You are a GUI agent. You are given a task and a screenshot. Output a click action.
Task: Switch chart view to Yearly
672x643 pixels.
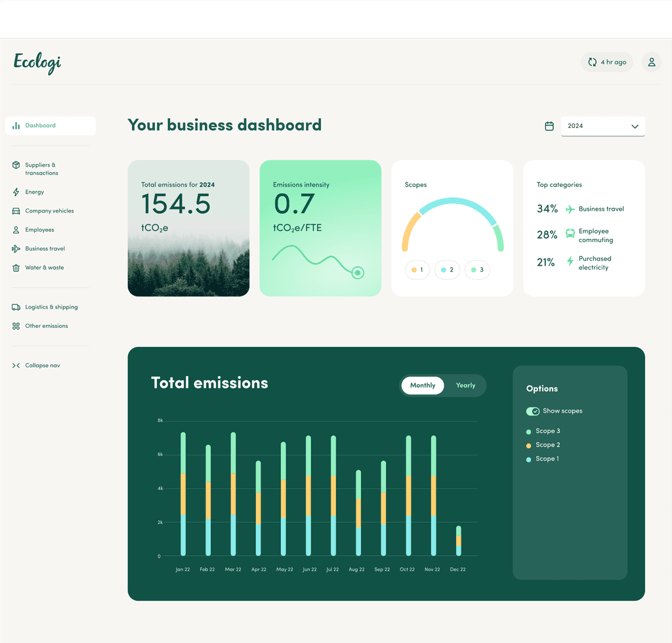[x=465, y=385]
